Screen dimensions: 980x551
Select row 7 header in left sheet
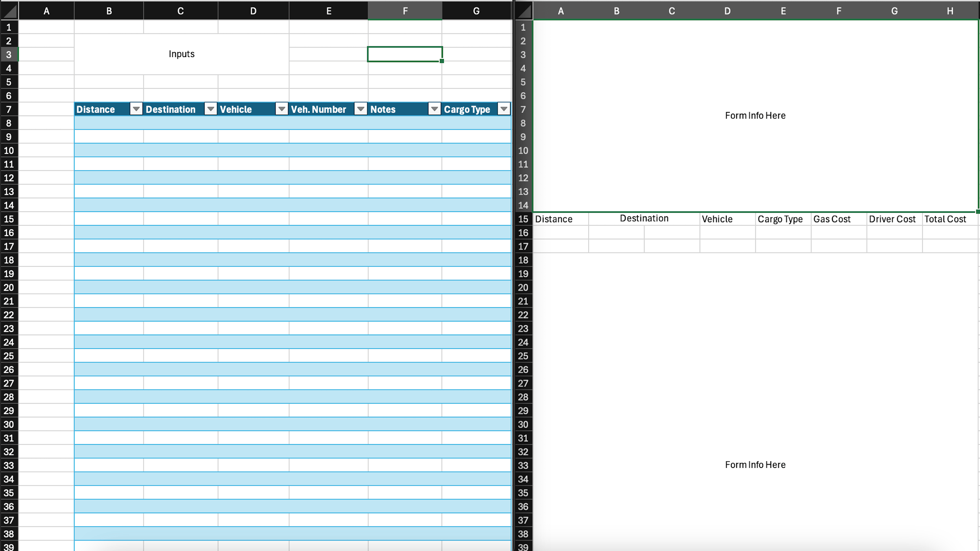coord(9,109)
